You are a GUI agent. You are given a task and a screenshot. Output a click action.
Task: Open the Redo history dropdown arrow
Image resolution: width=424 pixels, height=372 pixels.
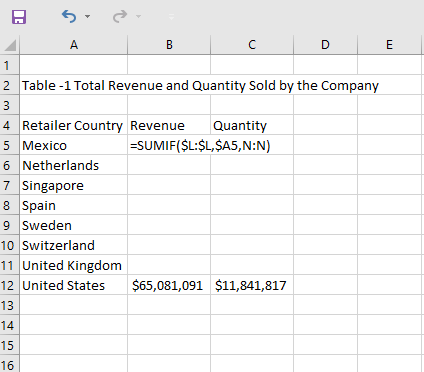coord(138,16)
